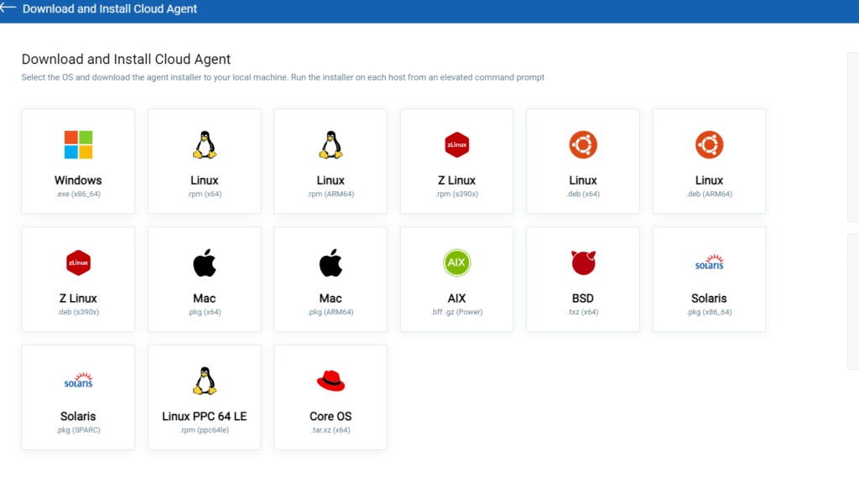859x504 pixels.
Task: Click the red BSD daemon icon
Action: 583,262
